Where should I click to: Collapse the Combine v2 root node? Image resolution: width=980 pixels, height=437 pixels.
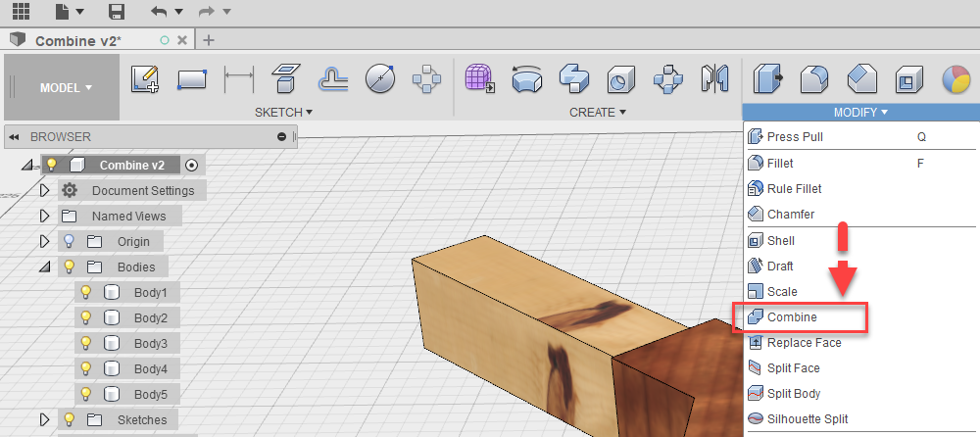tap(28, 165)
